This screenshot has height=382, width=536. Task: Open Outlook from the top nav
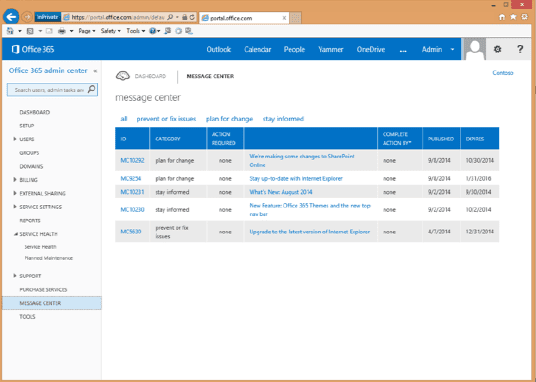click(x=219, y=49)
